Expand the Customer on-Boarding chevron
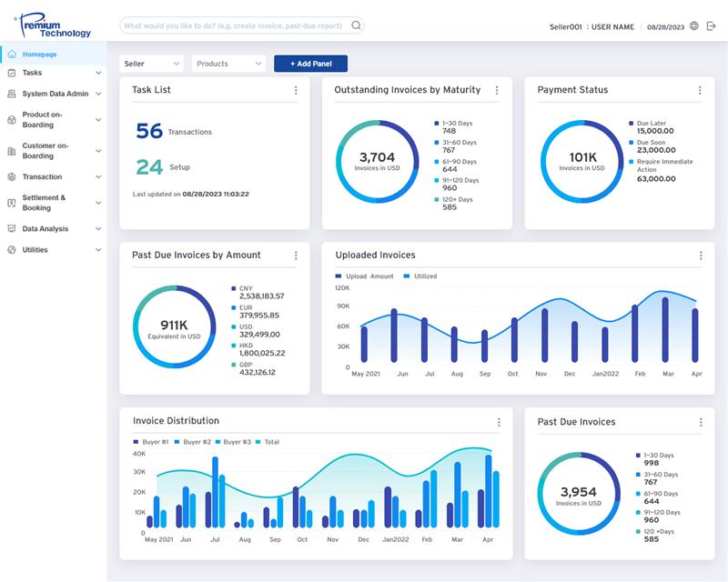The width and height of the screenshot is (728, 582). [x=98, y=151]
